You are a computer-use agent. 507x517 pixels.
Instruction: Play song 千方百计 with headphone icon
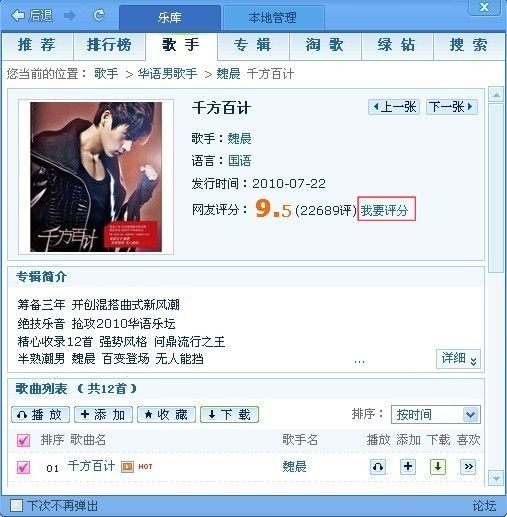click(378, 467)
